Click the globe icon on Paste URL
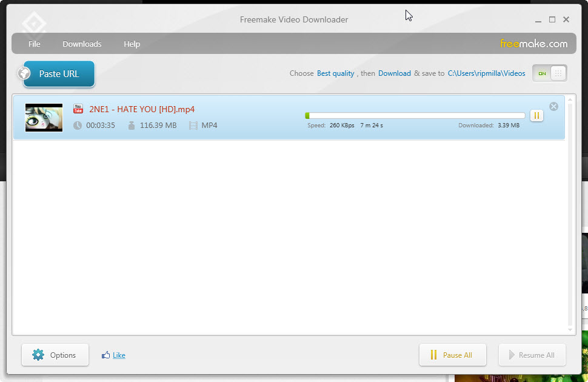 24,73
